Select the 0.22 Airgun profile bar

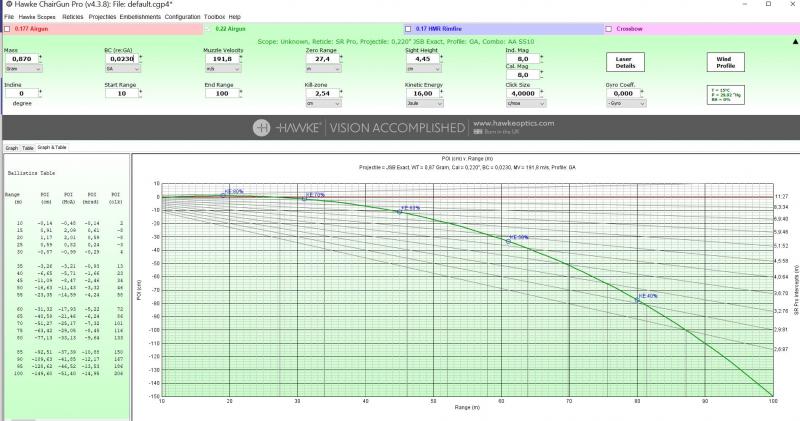(300, 29)
